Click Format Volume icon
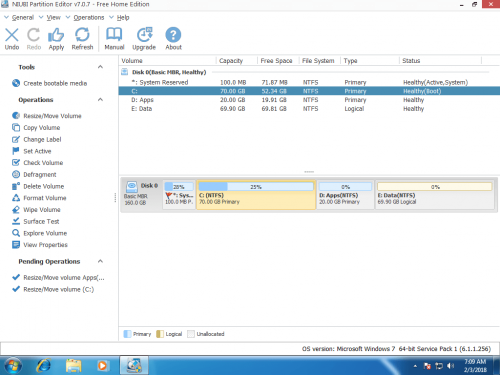This screenshot has width=500, height=375. click(x=16, y=198)
